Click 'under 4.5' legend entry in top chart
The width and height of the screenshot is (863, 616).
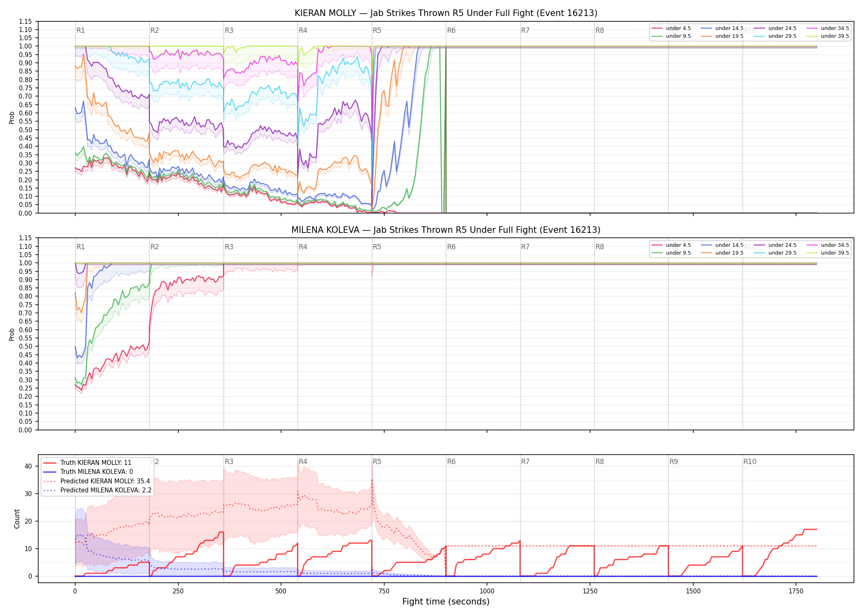tap(671, 28)
